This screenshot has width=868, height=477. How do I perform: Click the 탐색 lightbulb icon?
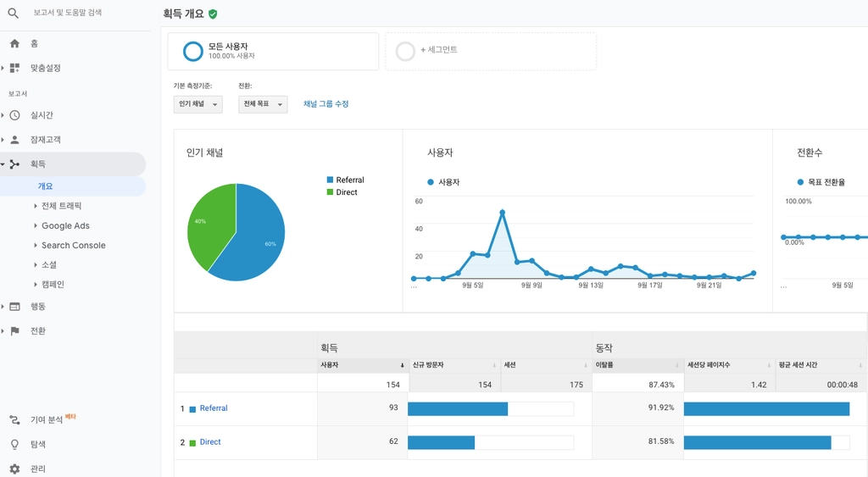coord(15,444)
